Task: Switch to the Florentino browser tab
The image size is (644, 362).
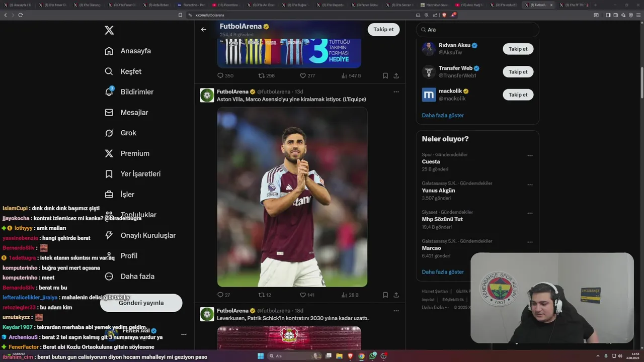Action: point(191,5)
